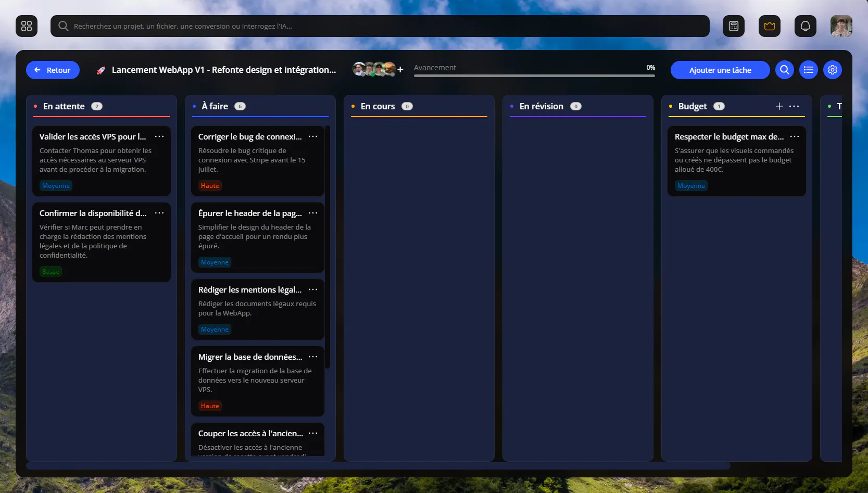Click the project title Lancement WebApp V1

[x=223, y=70]
